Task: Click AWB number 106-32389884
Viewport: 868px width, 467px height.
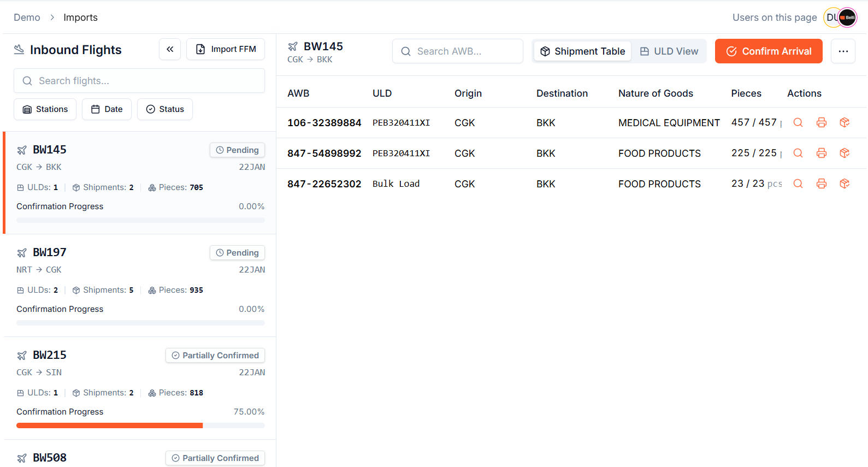Action: [x=324, y=123]
